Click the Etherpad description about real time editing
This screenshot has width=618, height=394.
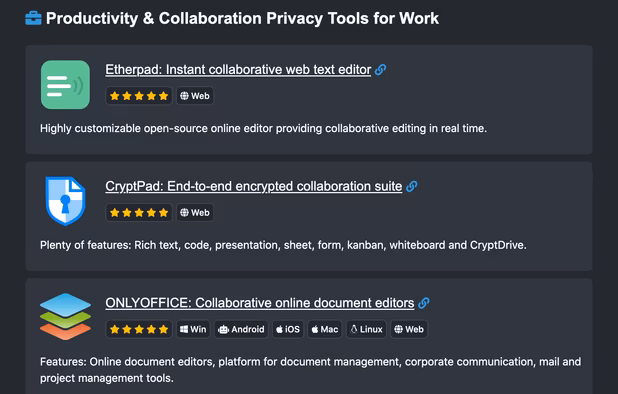263,128
